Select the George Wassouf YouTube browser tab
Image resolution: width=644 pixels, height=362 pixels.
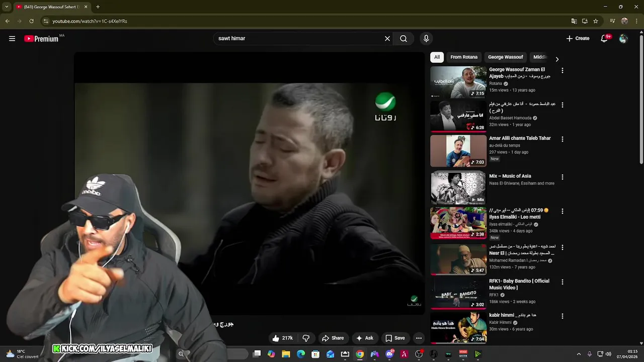(x=52, y=7)
